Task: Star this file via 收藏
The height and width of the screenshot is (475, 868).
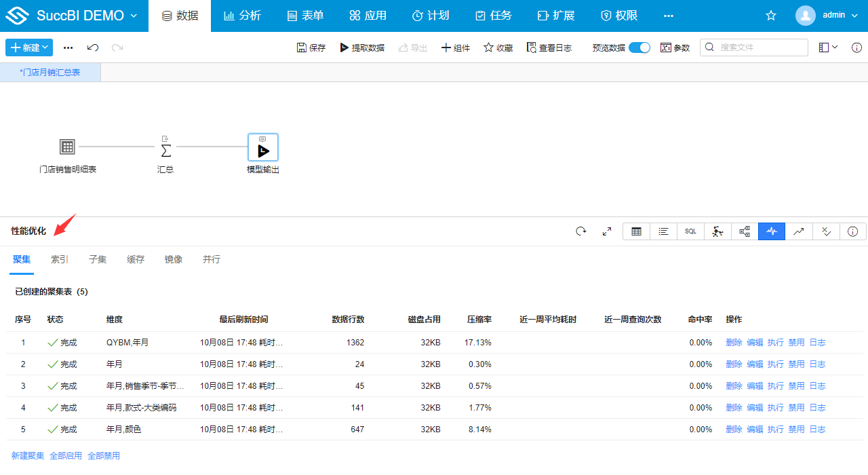Action: (497, 47)
